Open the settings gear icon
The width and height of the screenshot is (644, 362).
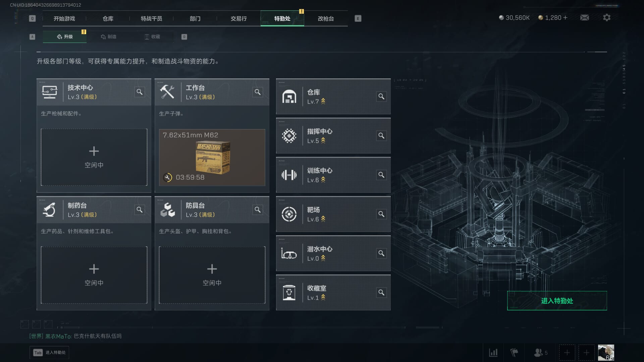[607, 17]
